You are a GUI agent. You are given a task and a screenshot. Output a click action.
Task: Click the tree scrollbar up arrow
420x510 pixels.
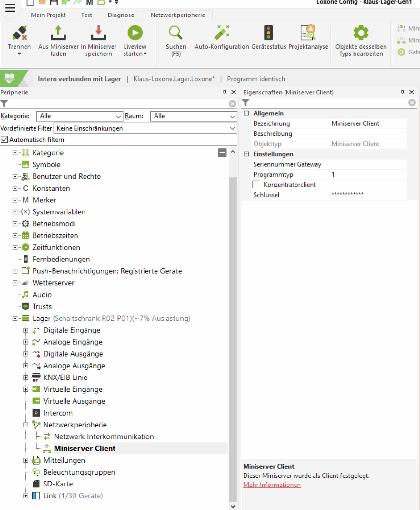(x=233, y=152)
